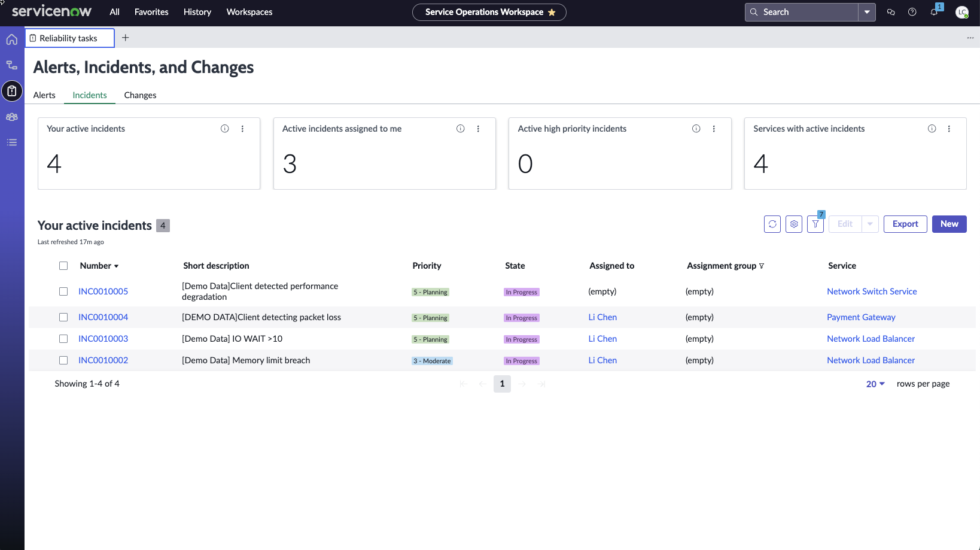Open the Favorites menu
This screenshot has width=980, height=550.
[x=151, y=12]
